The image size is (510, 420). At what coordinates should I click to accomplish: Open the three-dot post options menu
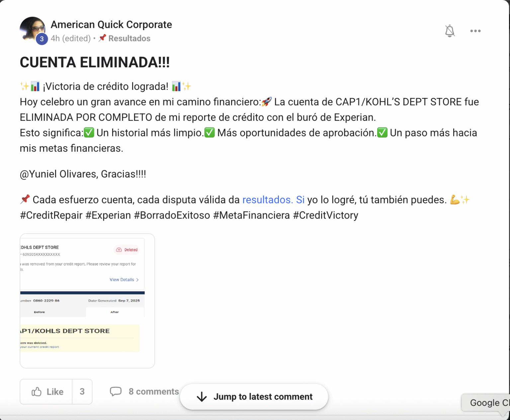tap(475, 31)
